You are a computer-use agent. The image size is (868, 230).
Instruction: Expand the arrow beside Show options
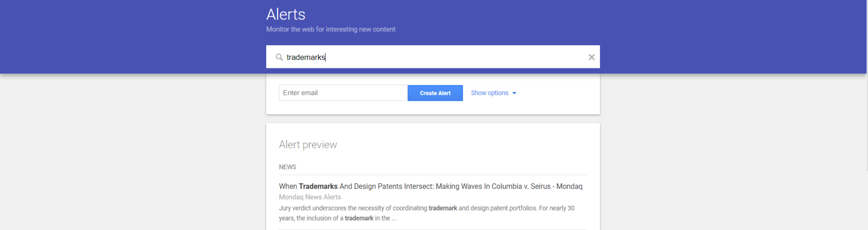(514, 93)
